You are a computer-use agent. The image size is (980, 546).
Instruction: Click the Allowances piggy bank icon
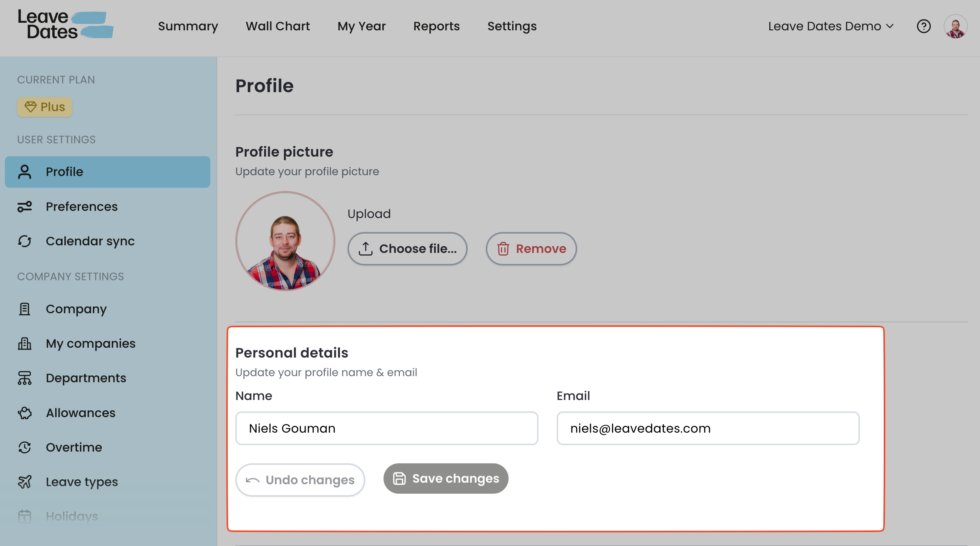click(x=25, y=413)
